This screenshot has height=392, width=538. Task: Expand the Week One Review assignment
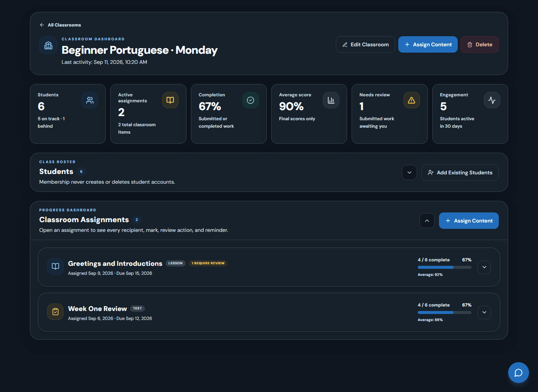(x=484, y=312)
